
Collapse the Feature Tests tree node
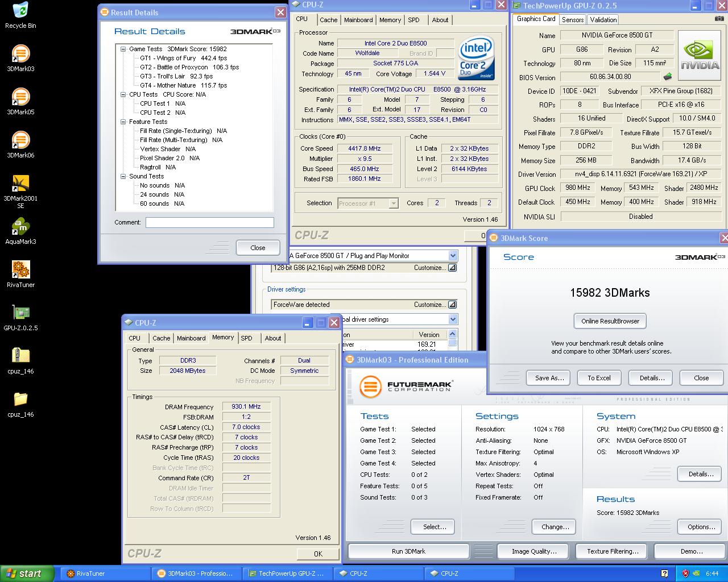[x=123, y=122]
